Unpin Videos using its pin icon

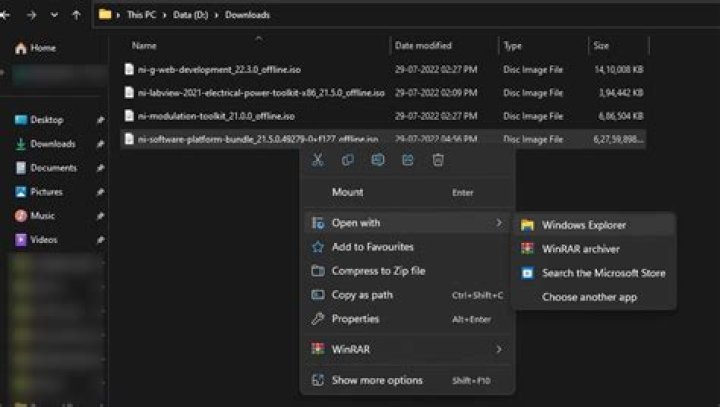(x=100, y=240)
